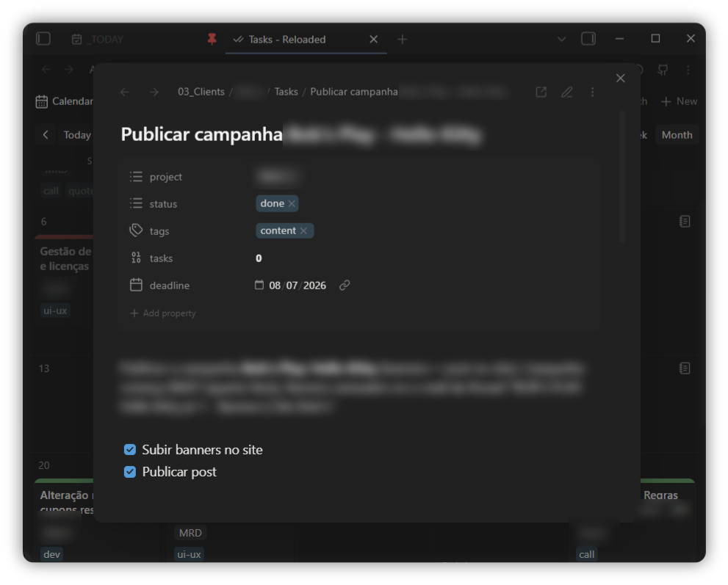Viewport: 728px width, 585px height.
Task: Open the deadline date picker icon
Action: pos(259,285)
